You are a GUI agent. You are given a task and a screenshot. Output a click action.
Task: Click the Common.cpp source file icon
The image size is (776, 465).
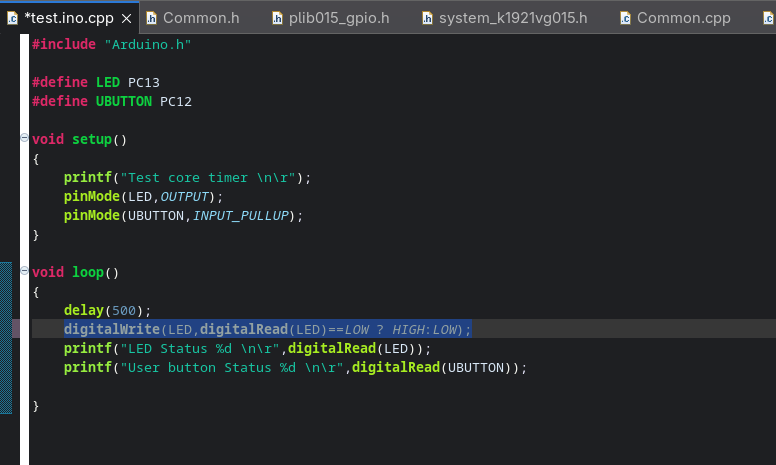(625, 18)
